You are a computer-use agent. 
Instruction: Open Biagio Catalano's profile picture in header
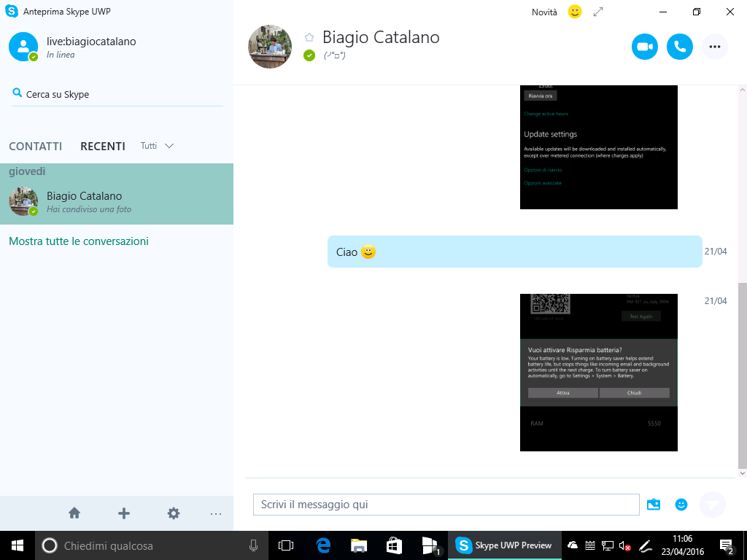click(x=270, y=47)
